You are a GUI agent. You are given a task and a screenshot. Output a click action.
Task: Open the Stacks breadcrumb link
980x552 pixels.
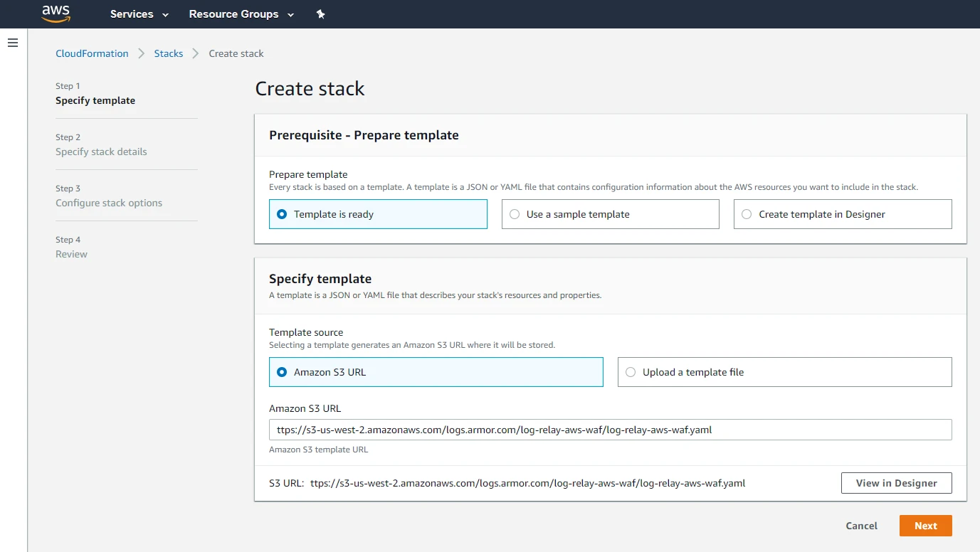(169, 53)
